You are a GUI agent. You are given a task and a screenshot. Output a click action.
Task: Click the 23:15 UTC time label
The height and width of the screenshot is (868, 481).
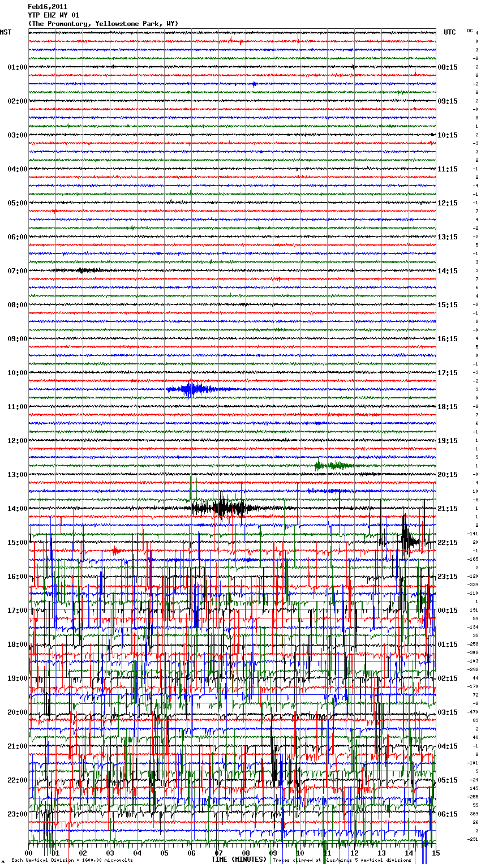click(448, 577)
